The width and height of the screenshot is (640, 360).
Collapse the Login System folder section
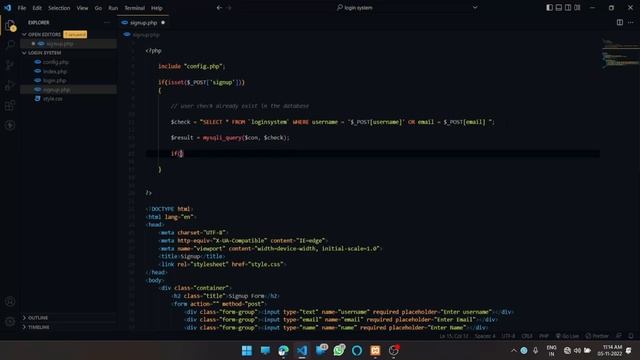coord(44,53)
